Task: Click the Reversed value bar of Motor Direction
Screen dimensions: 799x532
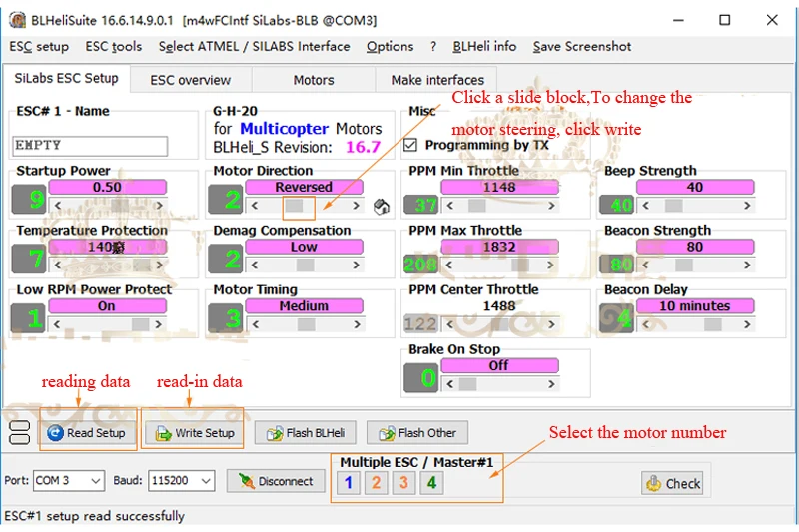Action: coord(304,187)
